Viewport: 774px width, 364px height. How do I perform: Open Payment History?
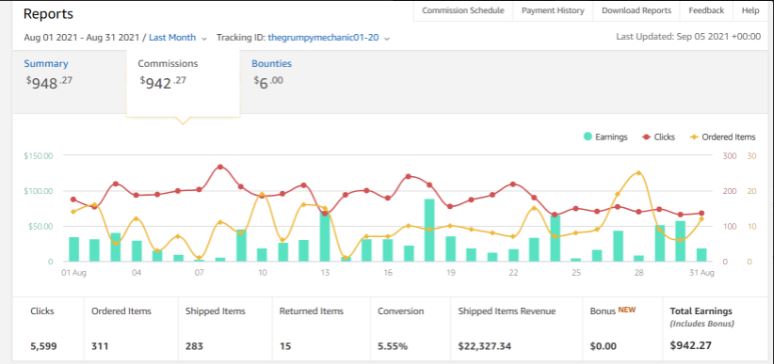(x=553, y=10)
